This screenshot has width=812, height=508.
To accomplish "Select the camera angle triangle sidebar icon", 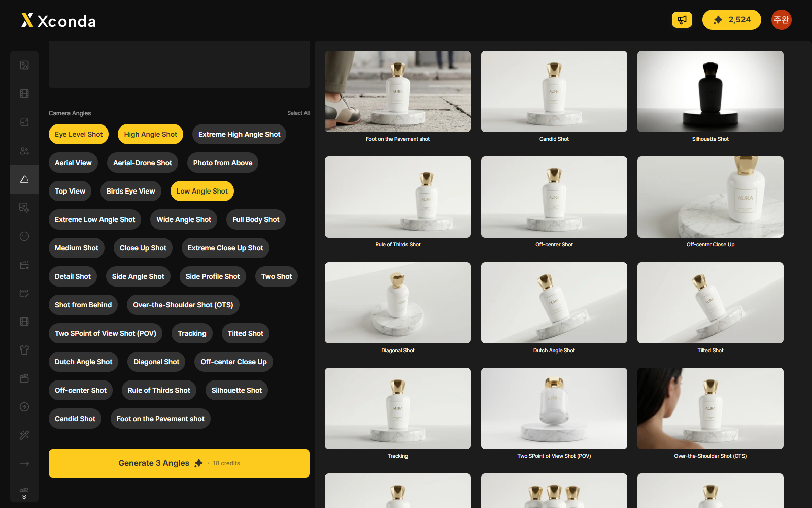I will [x=24, y=179].
